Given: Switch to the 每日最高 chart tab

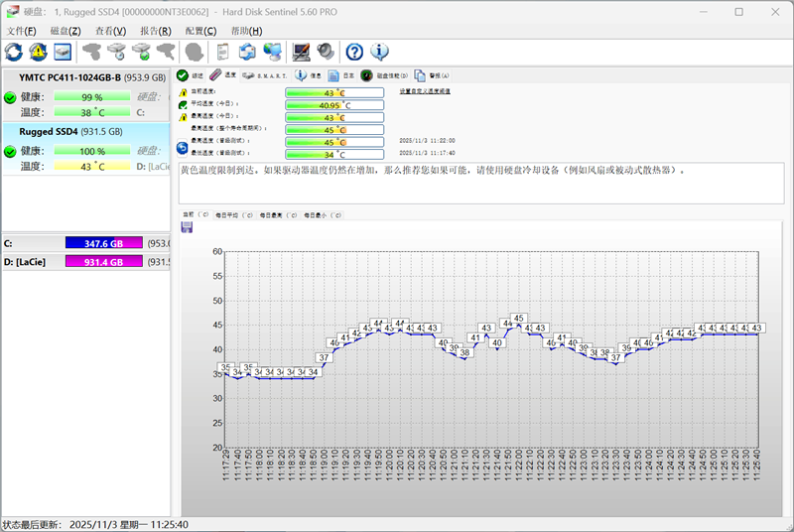Looking at the screenshot, I should coord(277,214).
